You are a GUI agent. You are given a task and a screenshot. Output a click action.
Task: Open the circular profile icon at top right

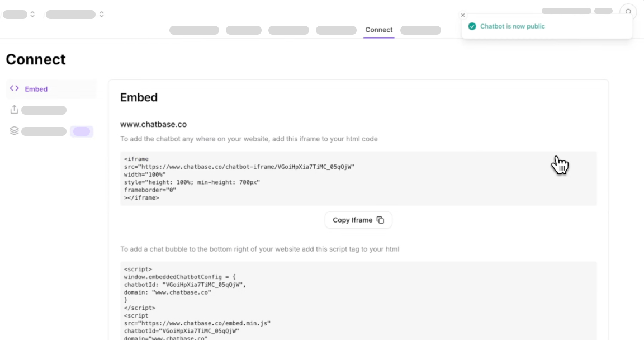pos(628,12)
